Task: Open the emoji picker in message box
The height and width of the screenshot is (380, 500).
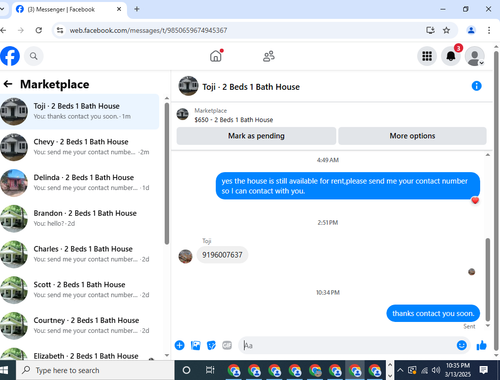Action: click(462, 345)
